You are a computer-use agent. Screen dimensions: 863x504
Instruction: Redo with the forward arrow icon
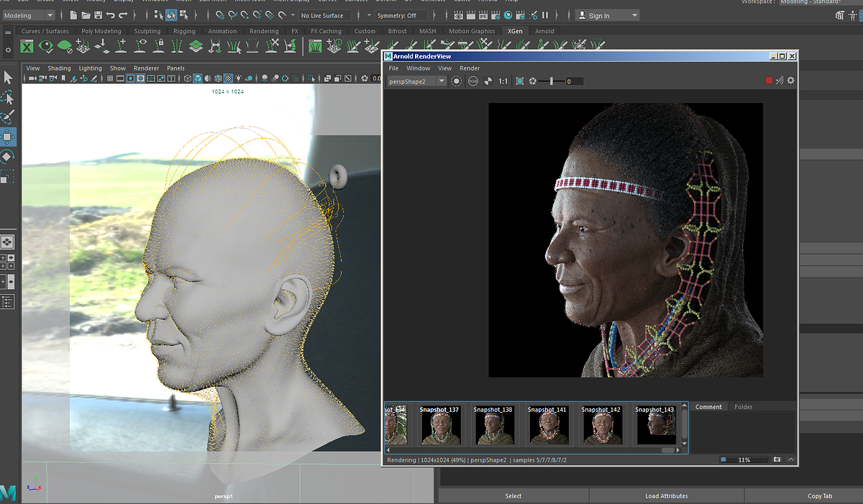pos(123,15)
